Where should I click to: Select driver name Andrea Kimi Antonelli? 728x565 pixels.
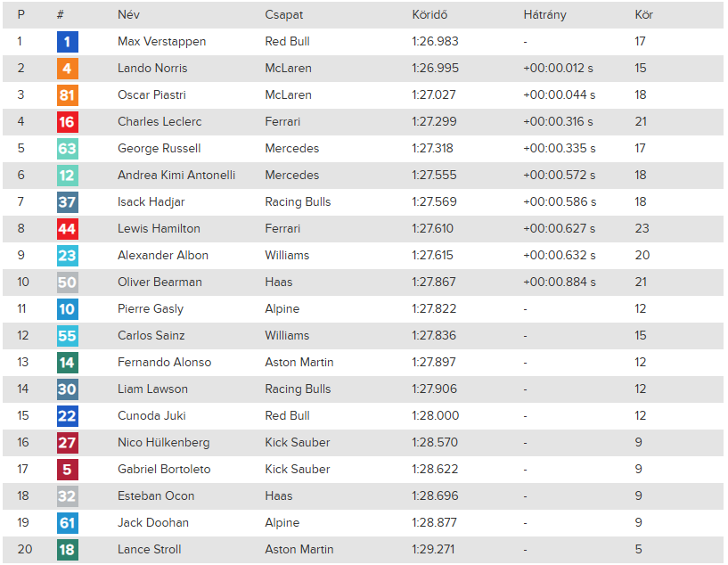tap(176, 176)
